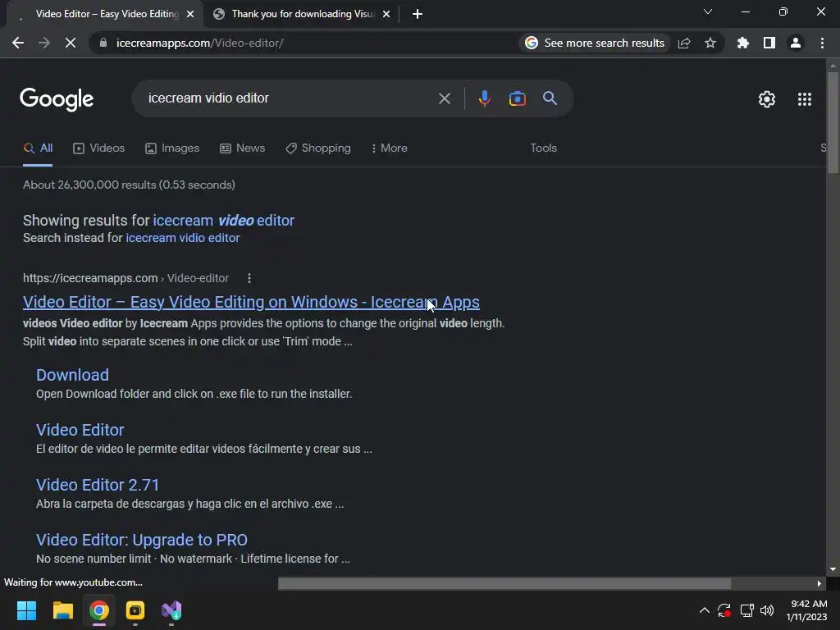This screenshot has height=630, width=840.
Task: Open the tab search dropdown
Action: click(x=708, y=11)
